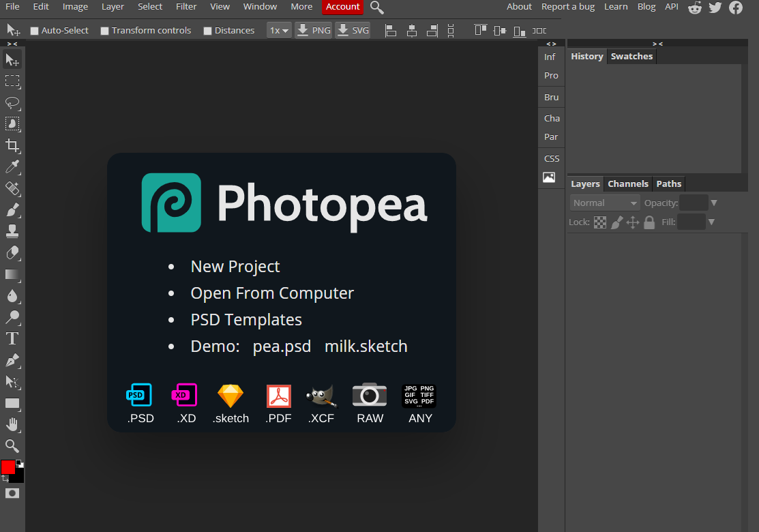Switch to the Channels tab

point(627,183)
